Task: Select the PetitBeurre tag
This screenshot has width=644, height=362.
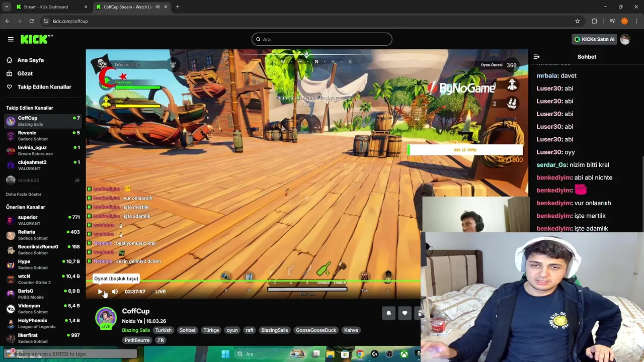Action: (x=137, y=340)
